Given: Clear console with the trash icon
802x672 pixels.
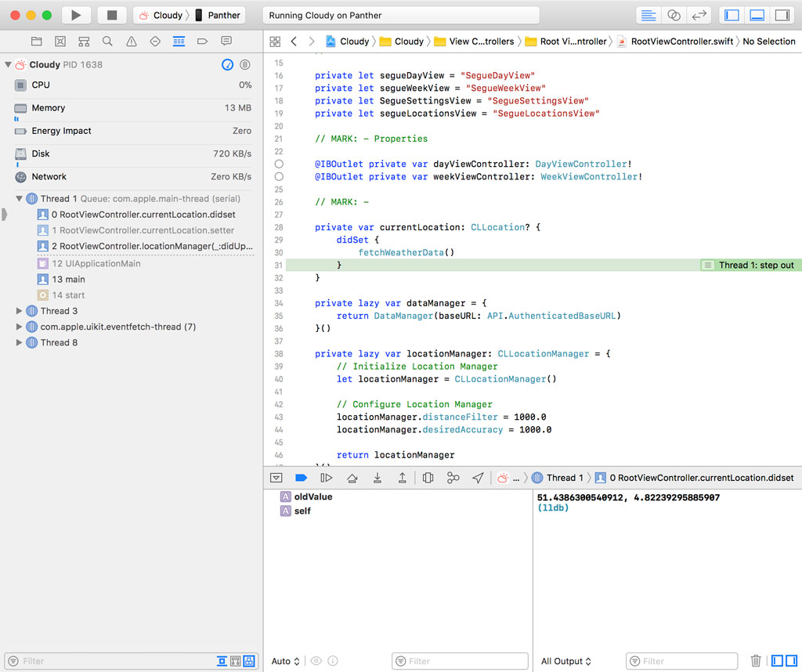Looking at the screenshot, I should click(x=756, y=661).
